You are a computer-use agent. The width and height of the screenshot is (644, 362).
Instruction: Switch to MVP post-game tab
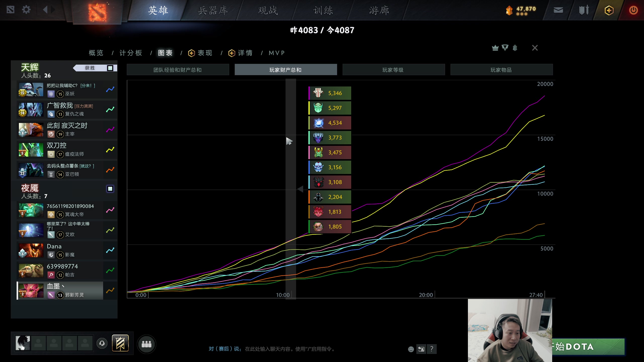[276, 53]
